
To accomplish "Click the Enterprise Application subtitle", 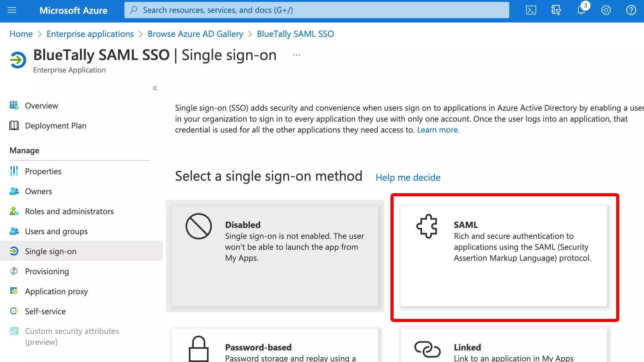I will [69, 70].
